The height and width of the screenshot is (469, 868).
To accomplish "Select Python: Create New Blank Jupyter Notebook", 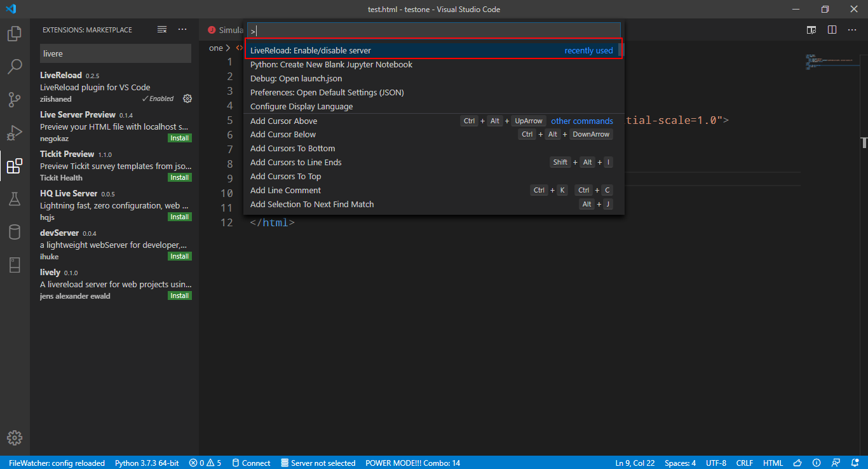I will tap(433, 64).
